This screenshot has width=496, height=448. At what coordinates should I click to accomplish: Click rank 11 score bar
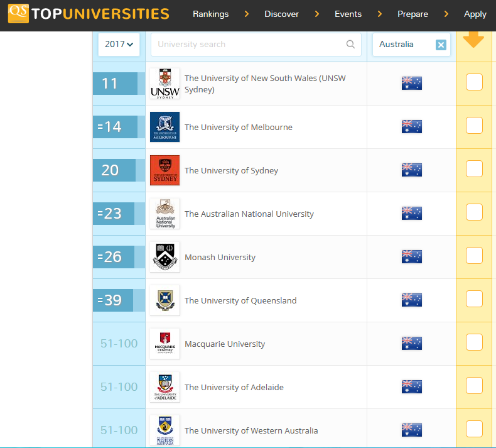coord(119,84)
